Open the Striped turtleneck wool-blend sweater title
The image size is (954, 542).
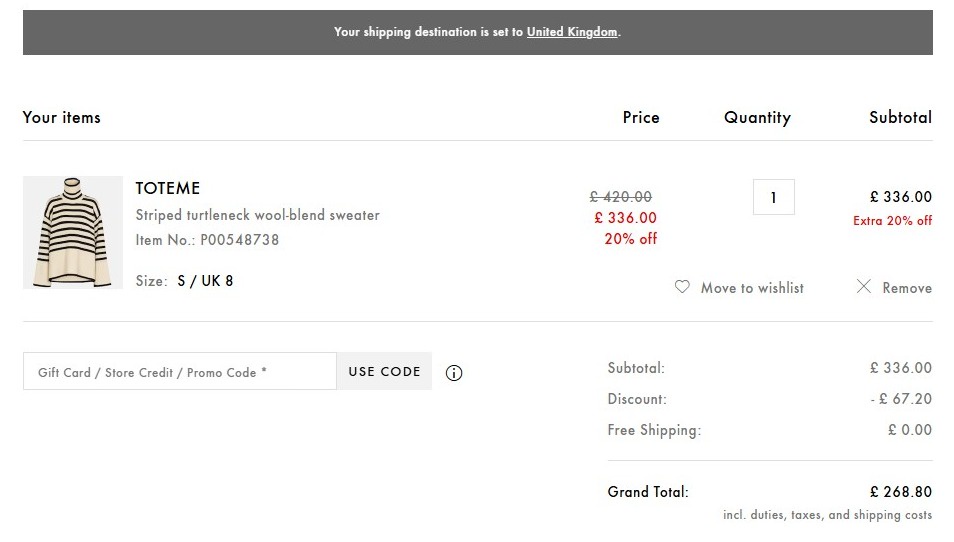click(257, 215)
